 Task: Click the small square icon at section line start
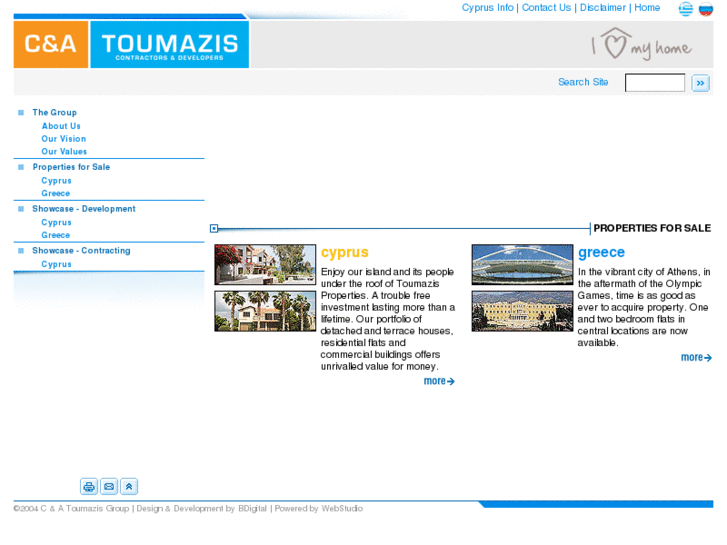point(214,228)
